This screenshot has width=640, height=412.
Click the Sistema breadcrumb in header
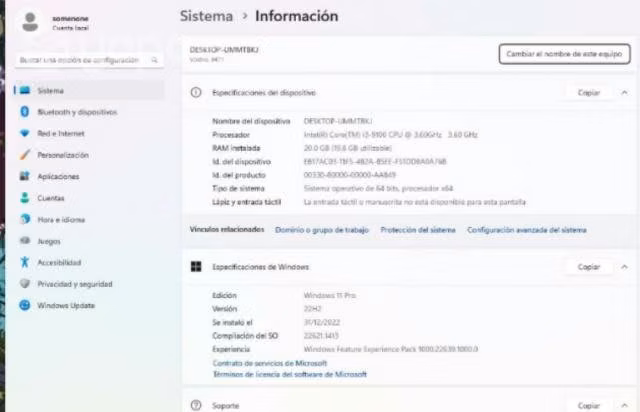tap(207, 16)
